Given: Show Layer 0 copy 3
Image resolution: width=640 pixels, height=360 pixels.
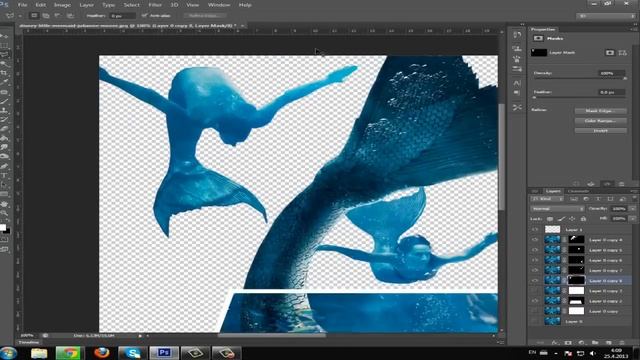Looking at the screenshot, I should (535, 291).
